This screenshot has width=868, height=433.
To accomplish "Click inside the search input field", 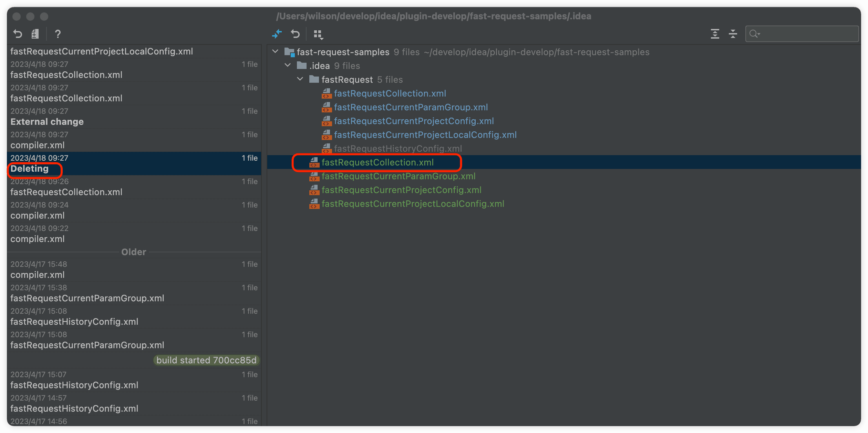I will click(809, 34).
